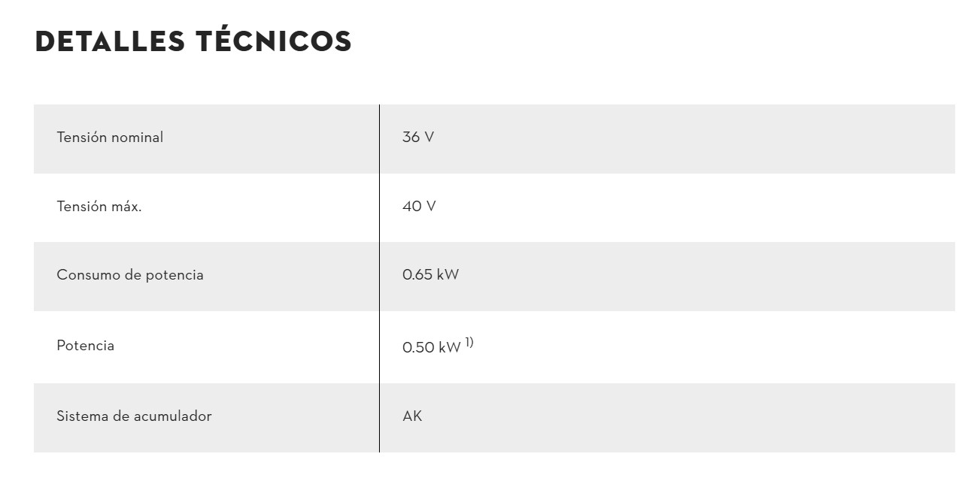
Task: Click the DETALLES TÉCNICOS heading
Action: point(193,41)
